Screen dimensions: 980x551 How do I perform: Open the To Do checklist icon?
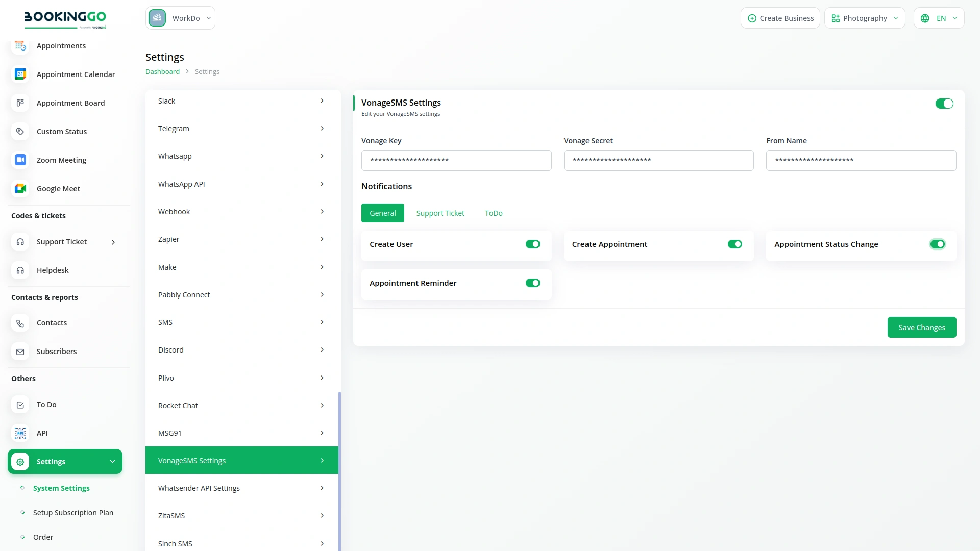[20, 405]
